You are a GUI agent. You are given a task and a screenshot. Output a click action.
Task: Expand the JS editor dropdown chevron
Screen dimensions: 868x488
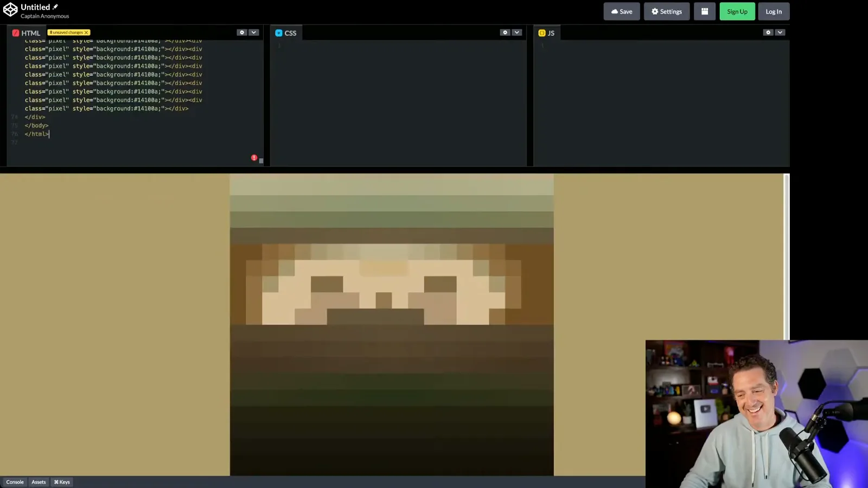[780, 33]
